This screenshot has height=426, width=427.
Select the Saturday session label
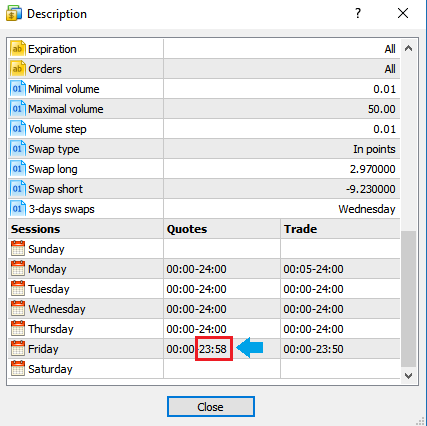pyautogui.click(x=50, y=369)
